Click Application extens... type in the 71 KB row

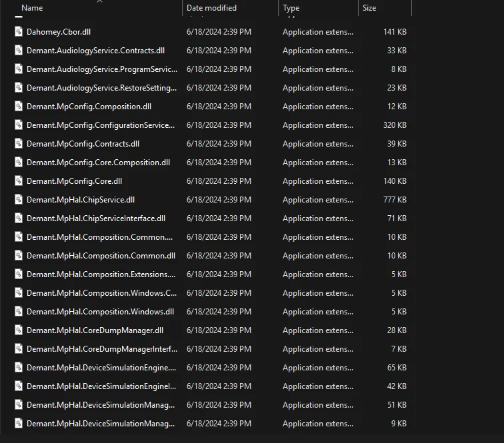pos(318,218)
